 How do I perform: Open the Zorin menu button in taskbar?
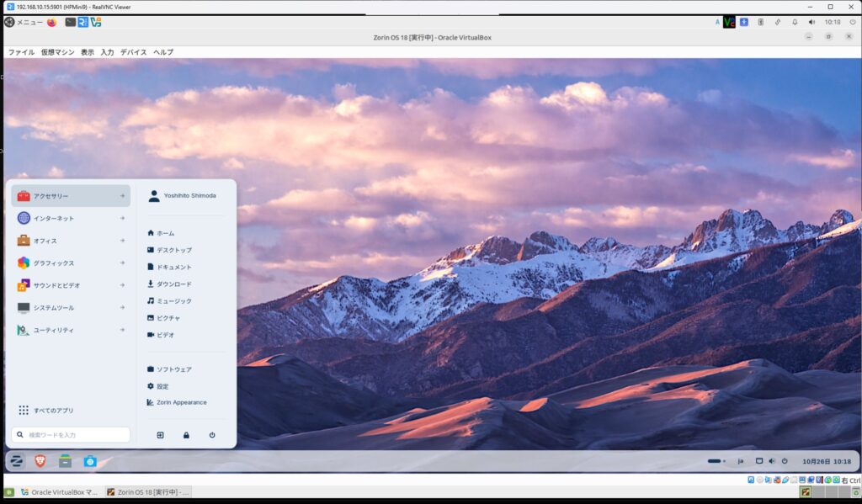pos(16,461)
